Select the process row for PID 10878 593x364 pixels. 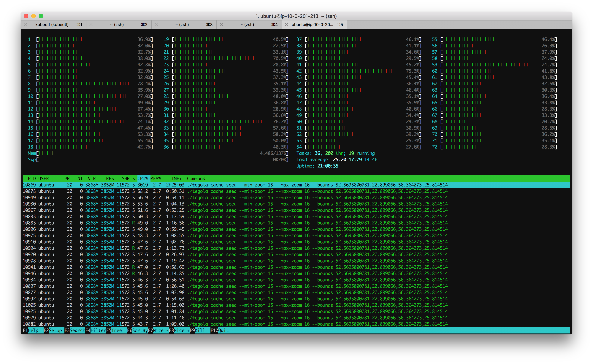[145, 191]
